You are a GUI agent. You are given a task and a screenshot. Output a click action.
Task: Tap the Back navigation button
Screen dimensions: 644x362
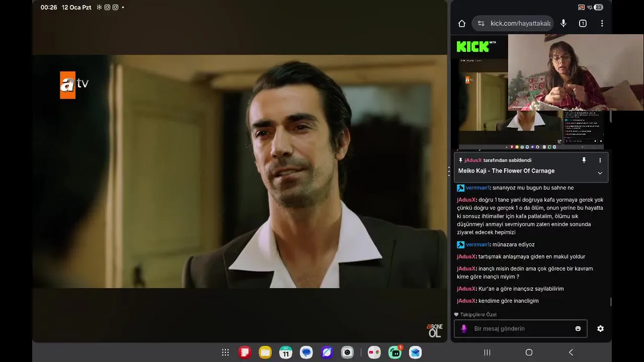tap(571, 352)
